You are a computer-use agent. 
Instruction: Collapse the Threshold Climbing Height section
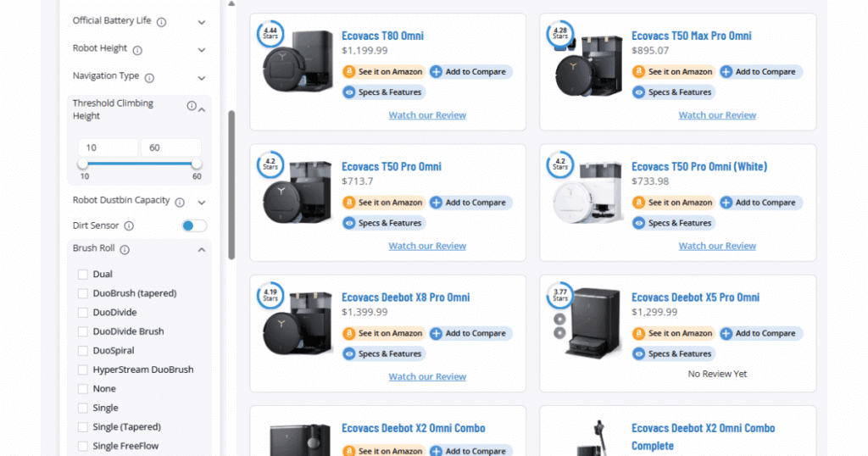click(x=202, y=109)
